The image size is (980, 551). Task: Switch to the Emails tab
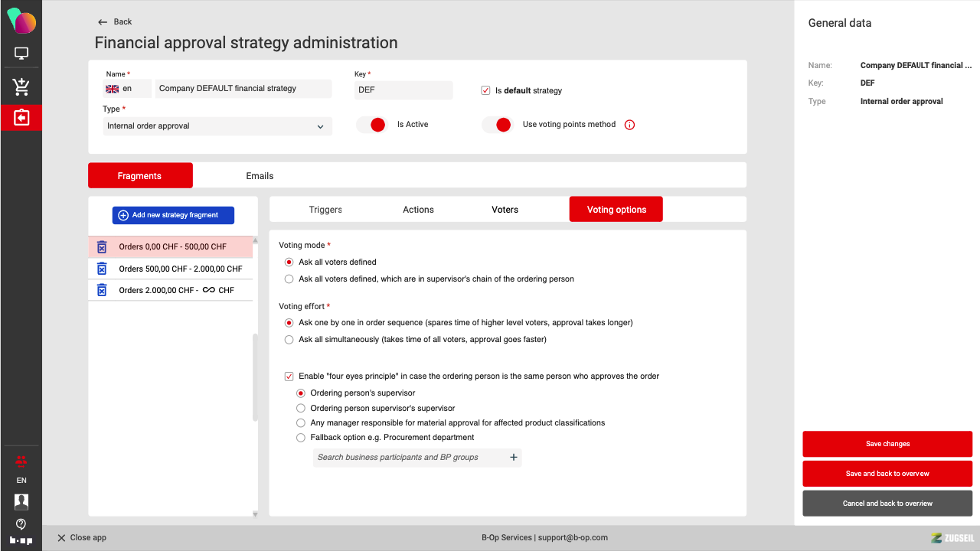260,176
